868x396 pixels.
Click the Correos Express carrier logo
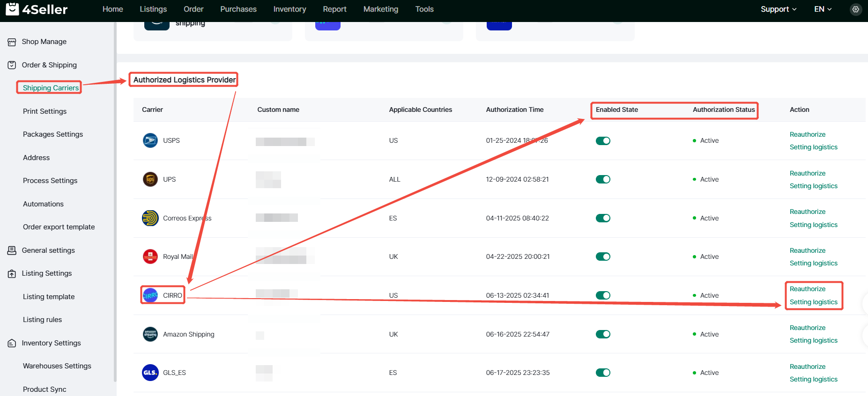(150, 218)
